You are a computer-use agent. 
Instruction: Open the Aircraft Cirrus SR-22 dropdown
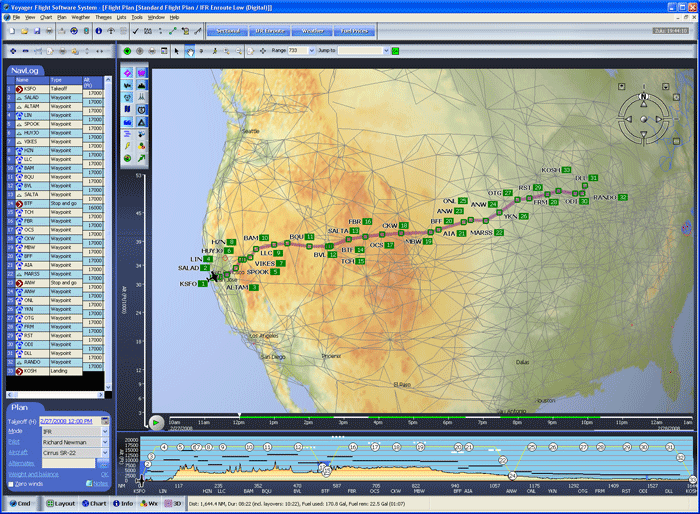click(x=105, y=453)
